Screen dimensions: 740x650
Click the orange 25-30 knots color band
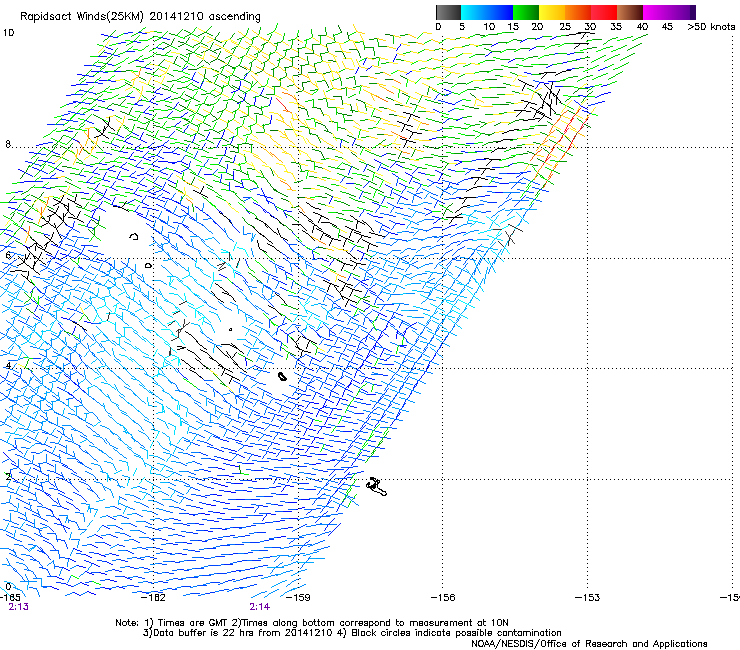(578, 12)
